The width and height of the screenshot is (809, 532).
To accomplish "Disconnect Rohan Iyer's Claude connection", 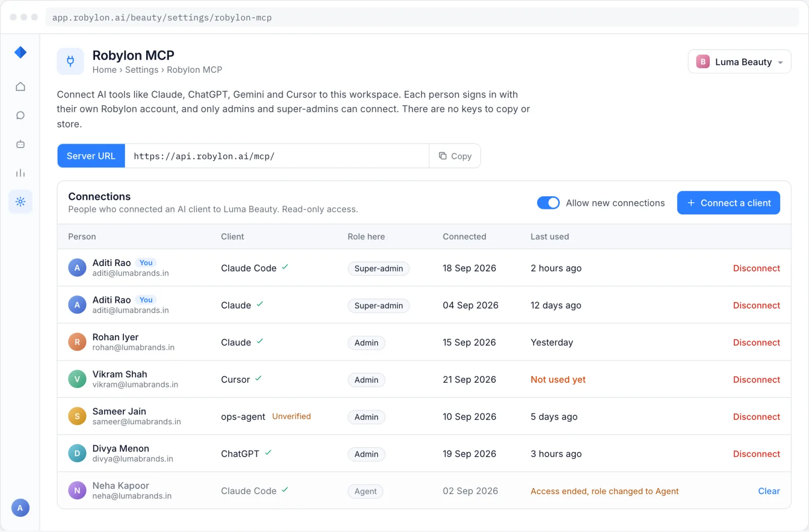I will (756, 342).
